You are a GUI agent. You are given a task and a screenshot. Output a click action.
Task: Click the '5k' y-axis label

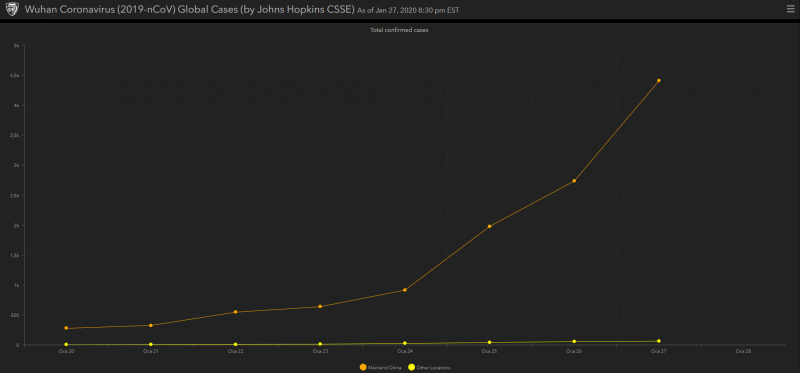point(16,45)
